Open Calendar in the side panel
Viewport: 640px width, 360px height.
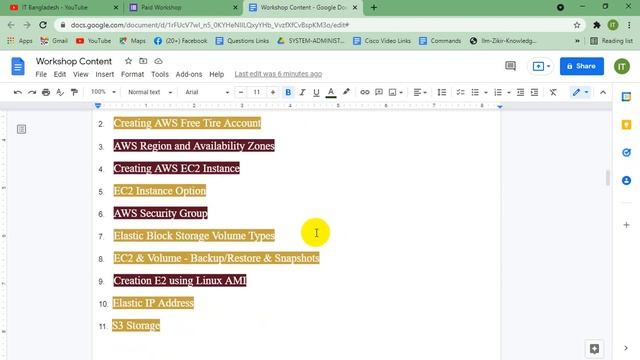(626, 97)
